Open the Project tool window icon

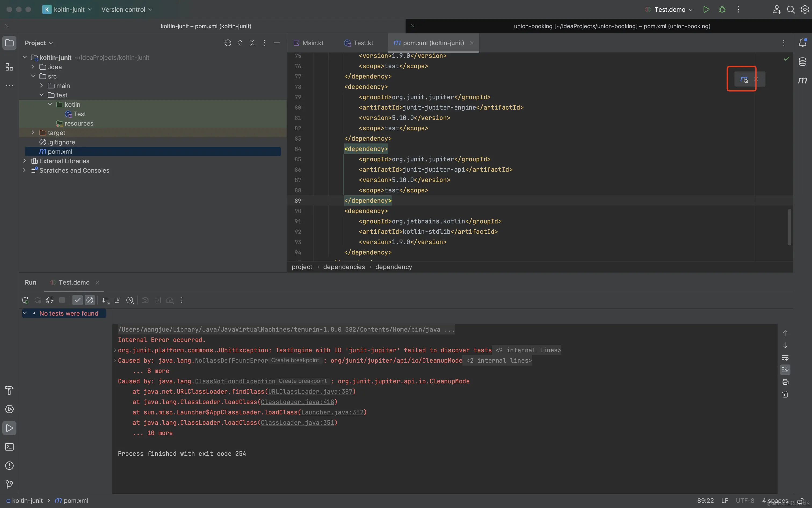[x=9, y=43]
